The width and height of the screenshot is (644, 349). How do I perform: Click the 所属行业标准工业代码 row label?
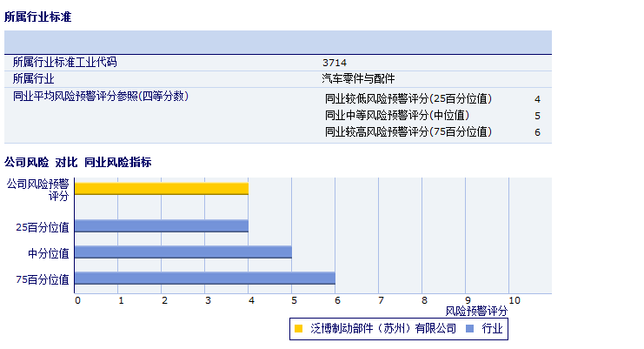64,63
